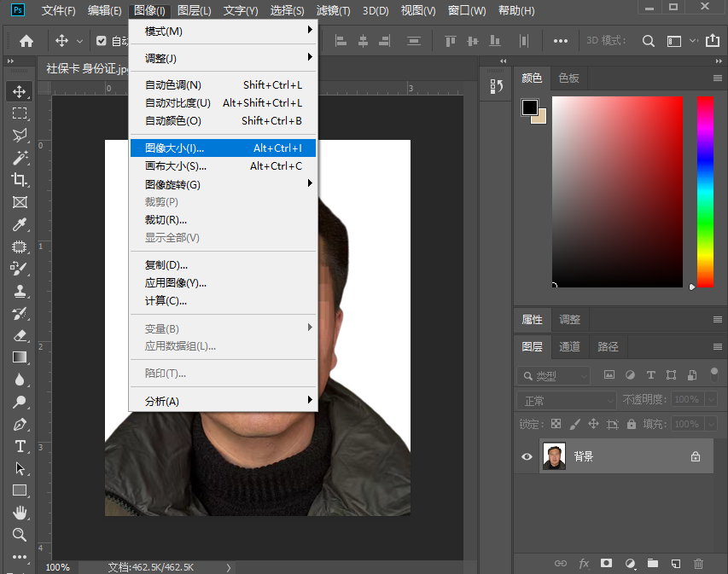This screenshot has height=574, width=728.
Task: Toggle layer filtering on/off switch
Action: [714, 374]
